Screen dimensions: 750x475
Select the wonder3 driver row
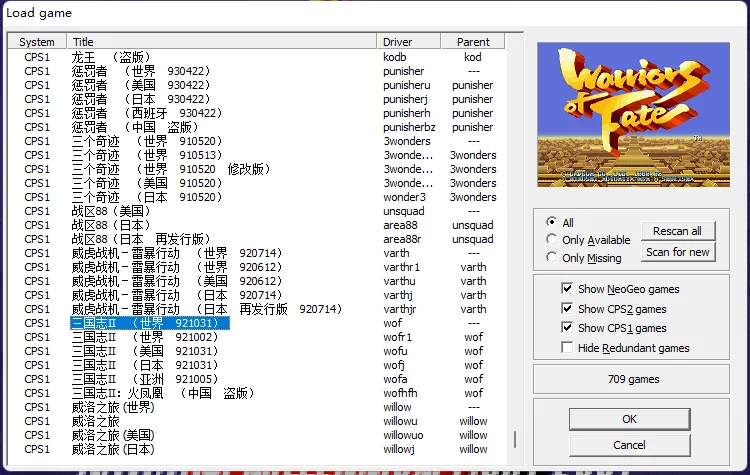point(256,197)
